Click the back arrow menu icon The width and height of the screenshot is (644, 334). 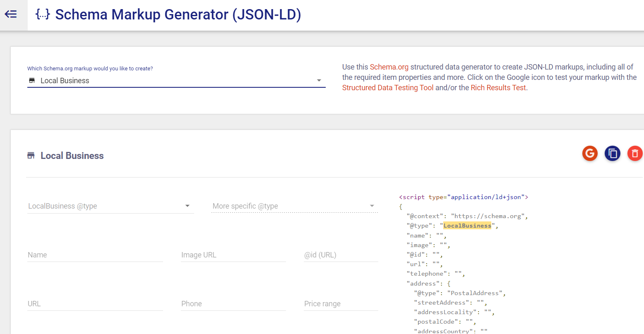[x=11, y=14]
